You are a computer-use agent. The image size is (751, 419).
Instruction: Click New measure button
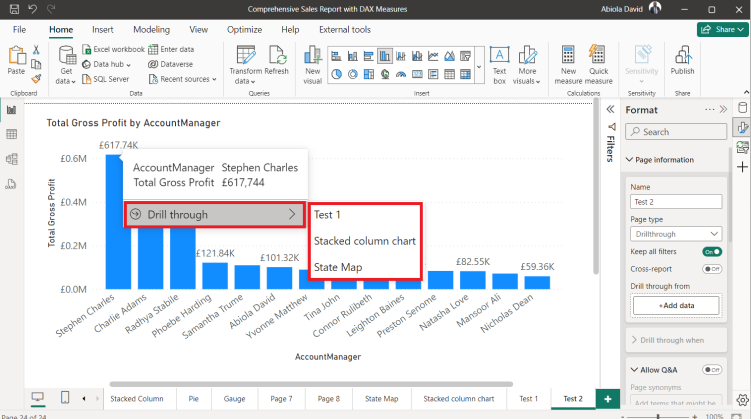point(568,65)
